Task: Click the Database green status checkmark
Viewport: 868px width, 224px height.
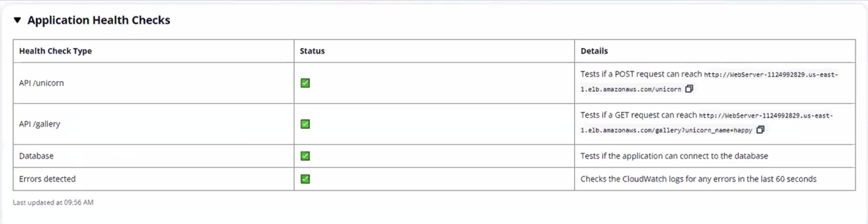Action: point(305,156)
